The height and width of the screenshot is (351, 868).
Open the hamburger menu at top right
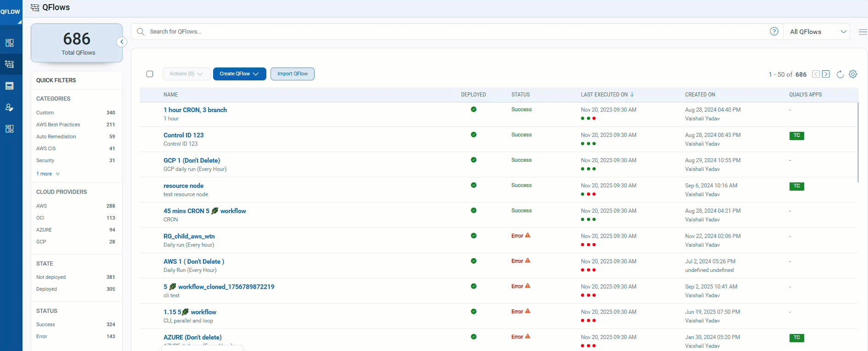click(x=862, y=32)
